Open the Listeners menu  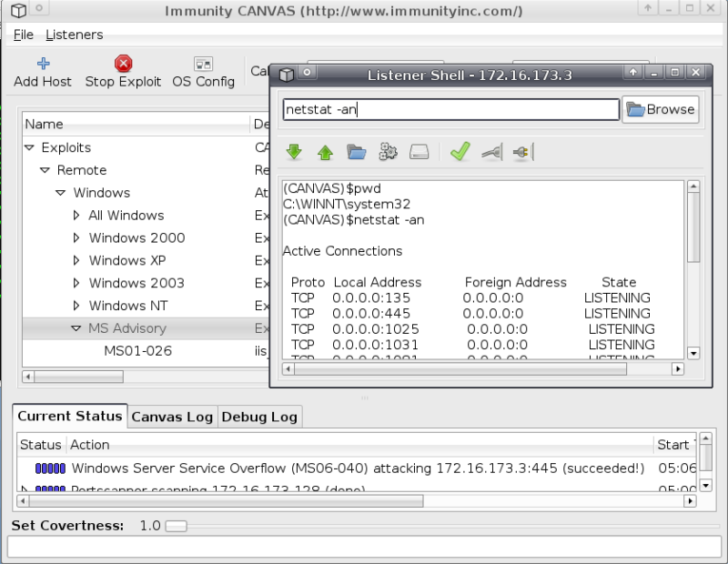coord(74,35)
